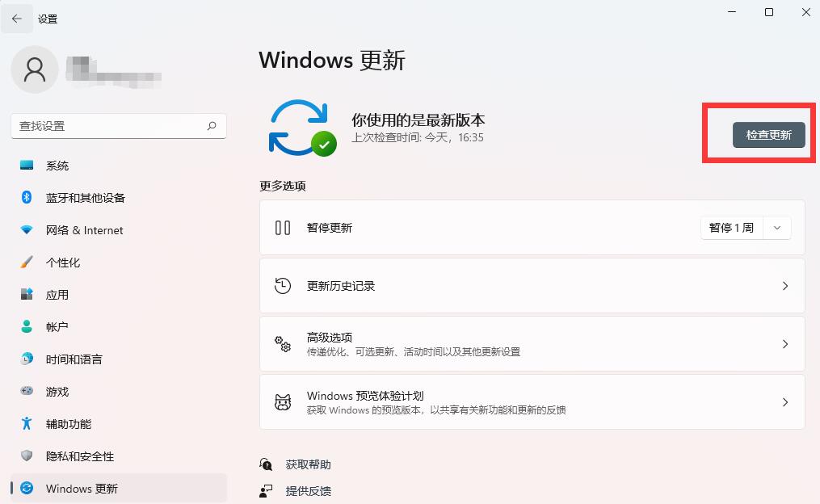Expand 更新历史记录 via its chevron
The image size is (820, 504).
click(785, 286)
